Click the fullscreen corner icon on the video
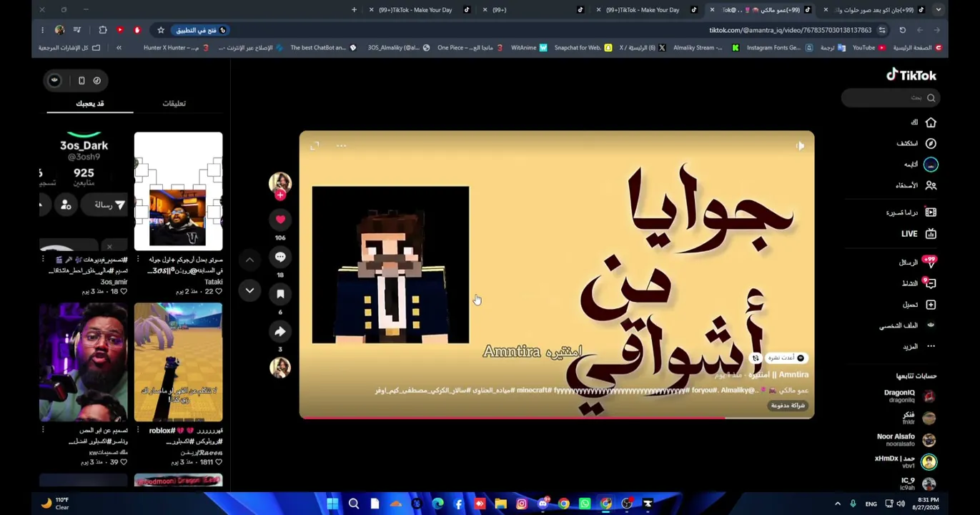Viewport: 980px width, 515px height. (315, 146)
